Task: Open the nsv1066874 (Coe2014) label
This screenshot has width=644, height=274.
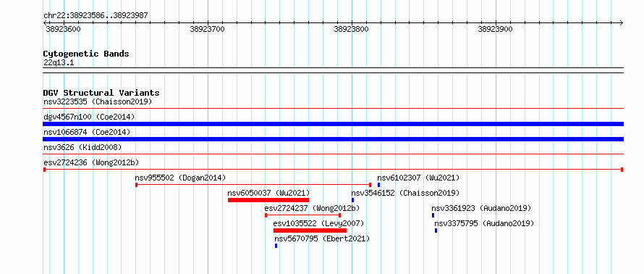Action: [87, 132]
